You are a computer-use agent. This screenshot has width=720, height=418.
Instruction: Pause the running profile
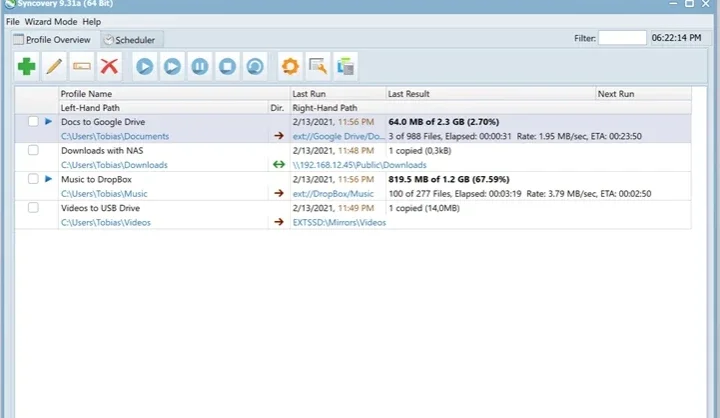coord(200,67)
